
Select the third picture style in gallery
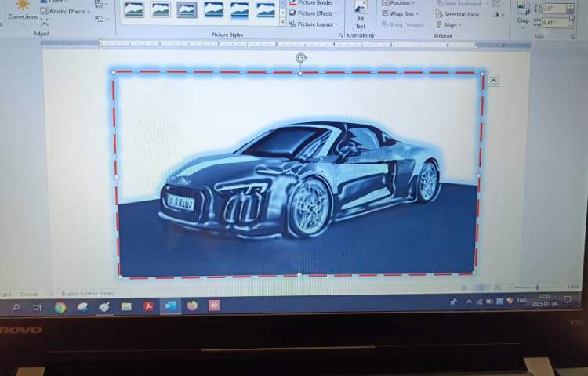(187, 9)
